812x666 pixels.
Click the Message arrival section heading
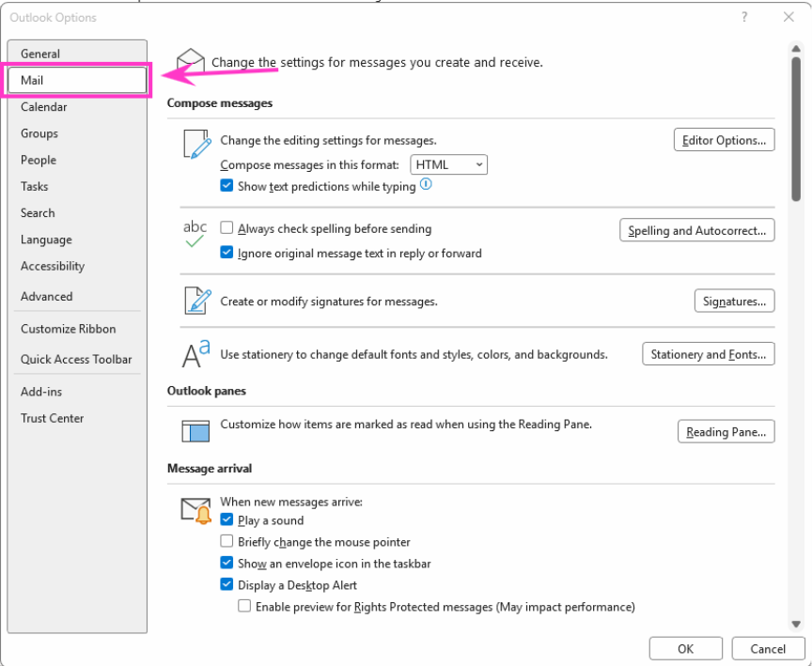210,469
